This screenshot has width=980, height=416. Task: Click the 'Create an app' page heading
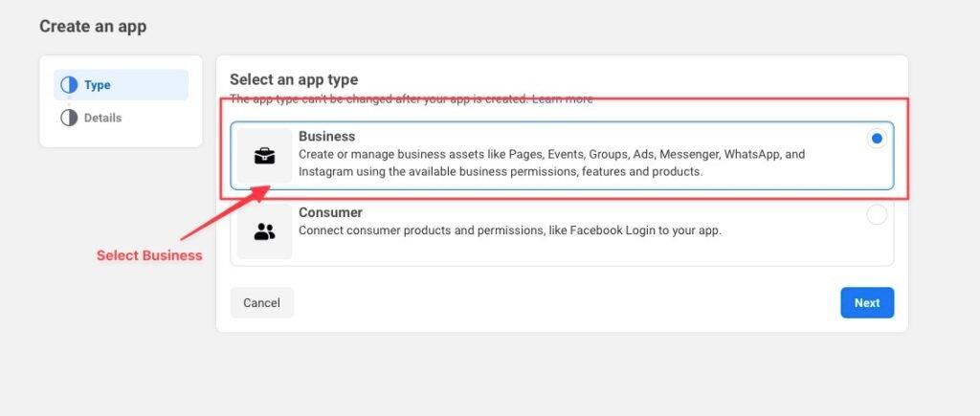pos(93,26)
